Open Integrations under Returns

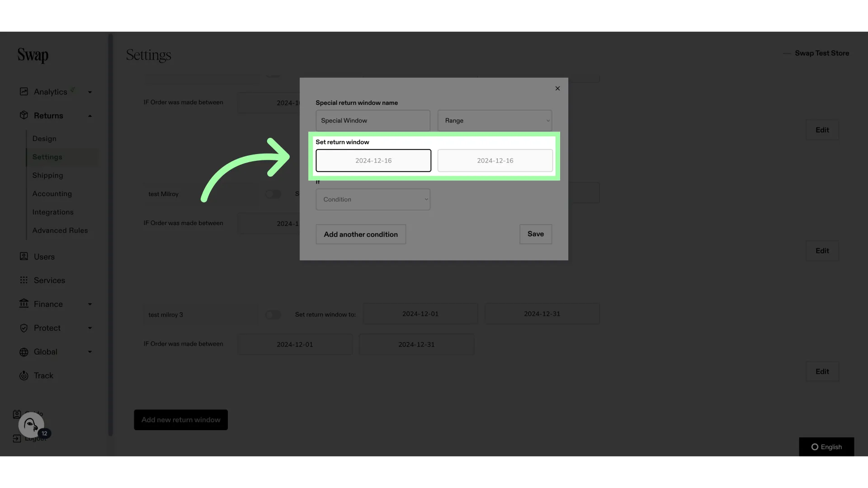tap(53, 212)
